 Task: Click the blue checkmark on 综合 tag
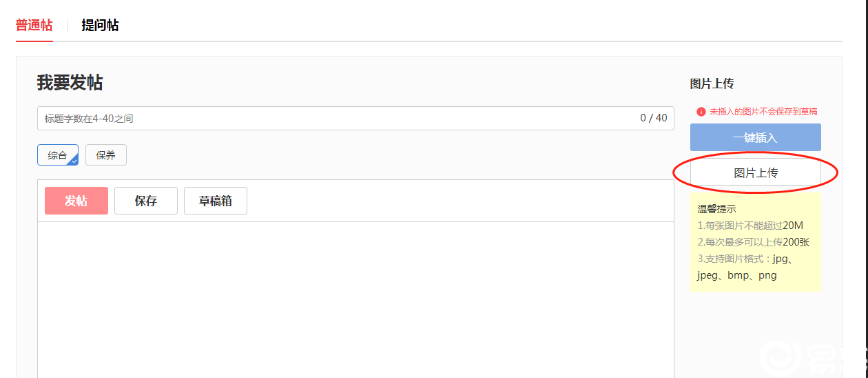click(x=74, y=161)
